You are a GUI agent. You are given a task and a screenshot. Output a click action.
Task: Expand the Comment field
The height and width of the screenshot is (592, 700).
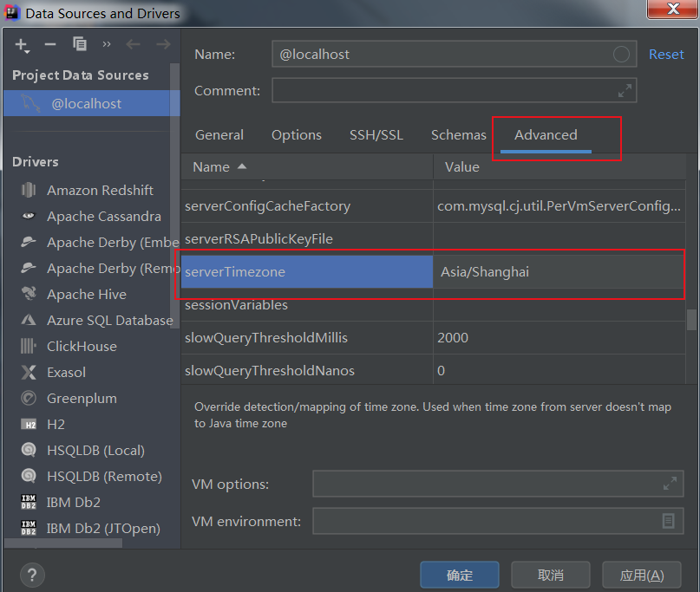pyautogui.click(x=625, y=90)
